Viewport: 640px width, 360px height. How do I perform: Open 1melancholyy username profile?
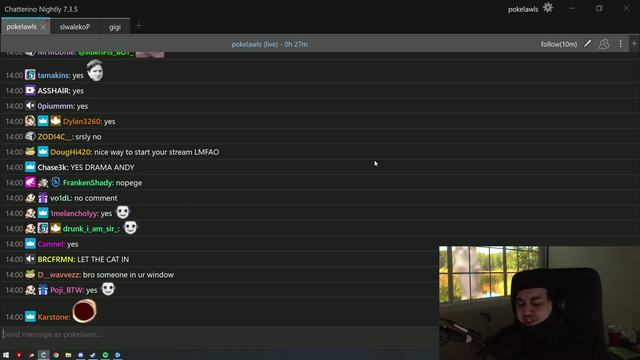[x=74, y=213]
